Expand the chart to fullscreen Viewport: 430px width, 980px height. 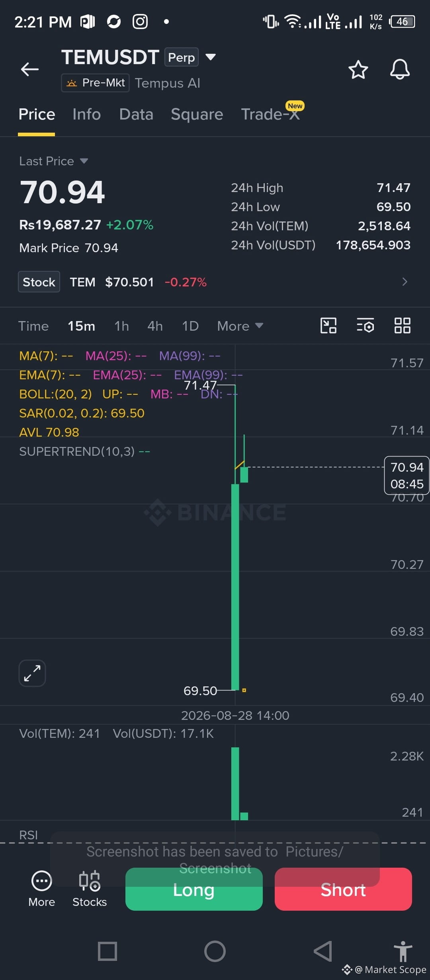(32, 673)
